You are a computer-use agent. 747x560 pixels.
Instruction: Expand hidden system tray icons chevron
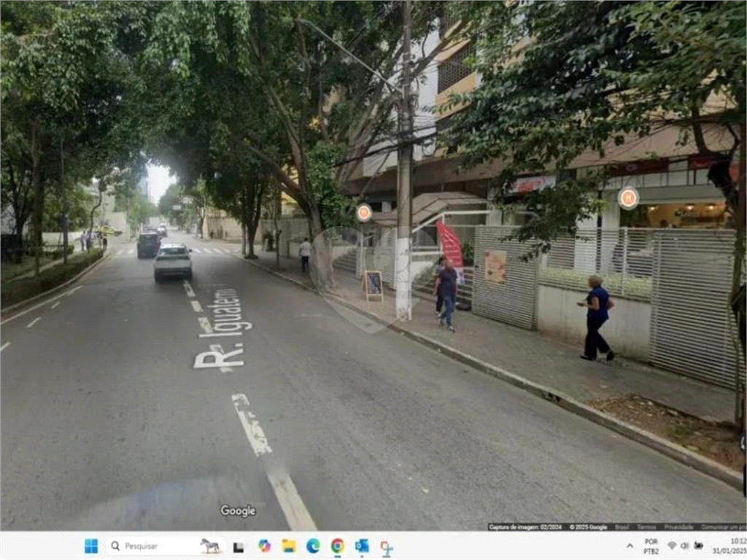point(630,545)
